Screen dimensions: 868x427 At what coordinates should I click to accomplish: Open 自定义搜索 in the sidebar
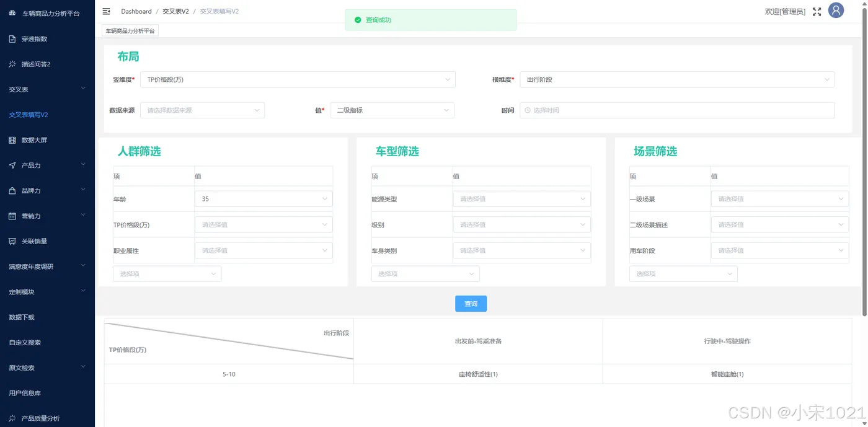click(47, 342)
